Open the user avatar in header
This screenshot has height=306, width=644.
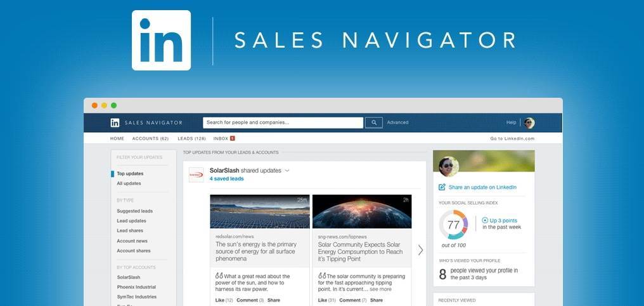click(x=529, y=123)
